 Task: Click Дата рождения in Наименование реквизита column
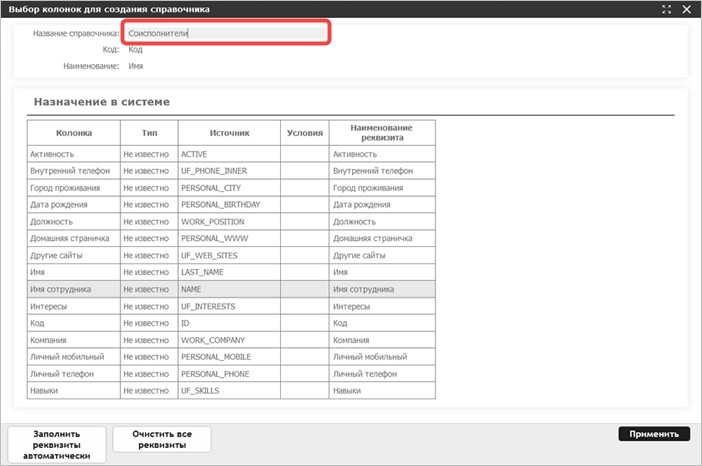click(382, 205)
